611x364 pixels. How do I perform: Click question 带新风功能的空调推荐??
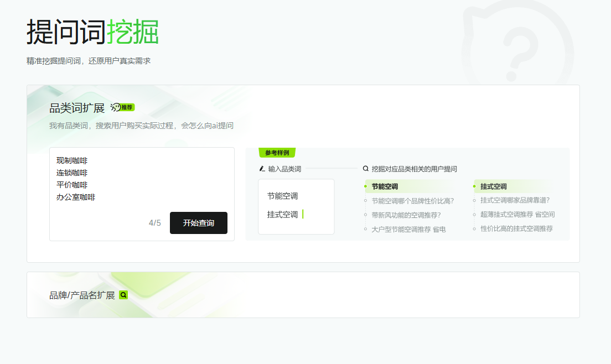(406, 215)
